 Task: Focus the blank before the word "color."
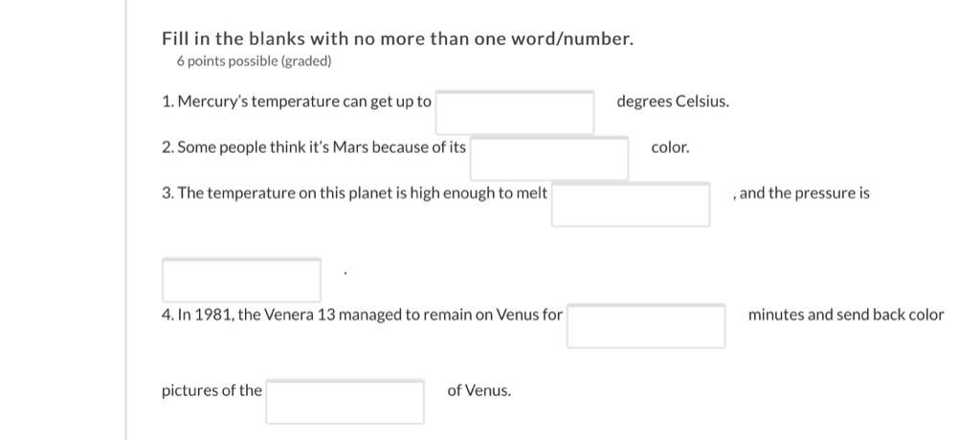click(549, 159)
